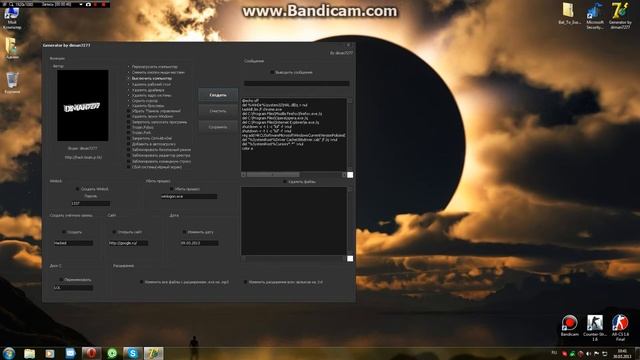The image size is (640, 360).
Task: Launch Counter-Strike 1.6 desktop shortcut
Action: coord(595,327)
